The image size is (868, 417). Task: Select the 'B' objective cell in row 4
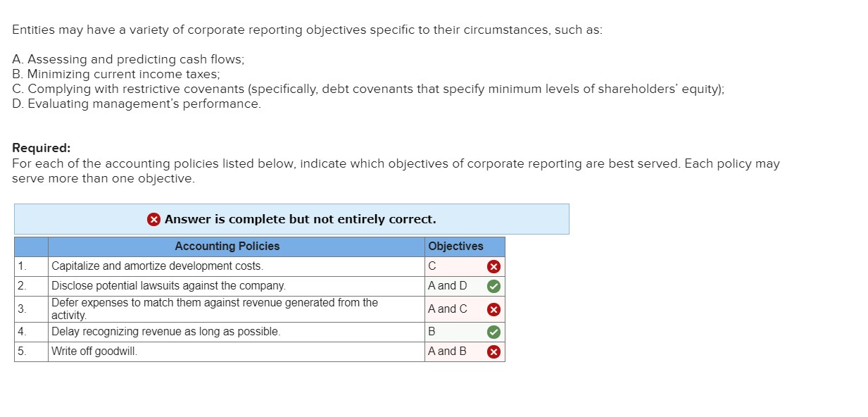click(465, 332)
